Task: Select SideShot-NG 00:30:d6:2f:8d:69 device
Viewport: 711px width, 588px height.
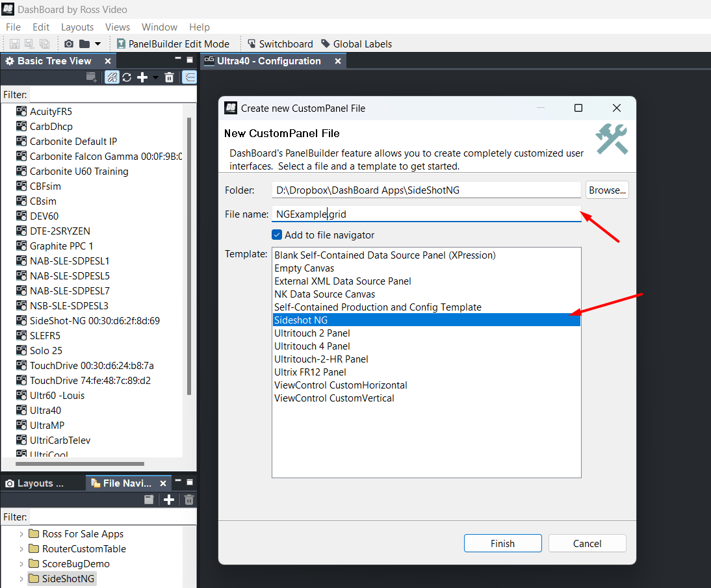Action: [94, 321]
